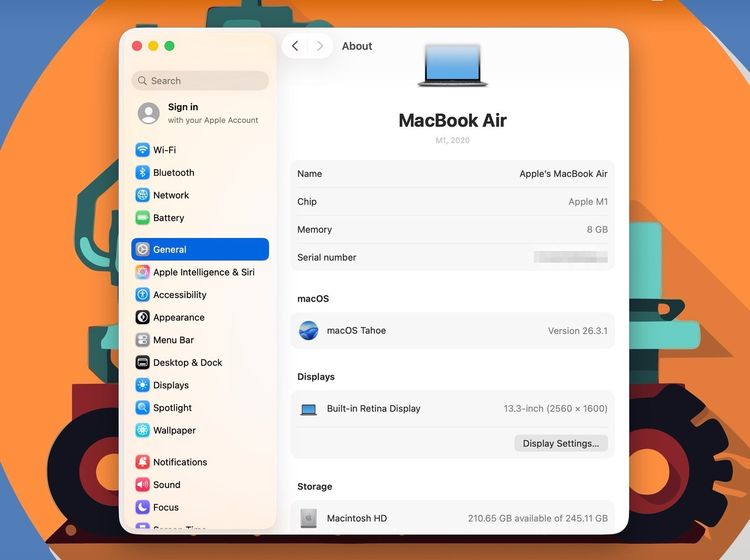Open Wi-Fi settings pane
The image size is (750, 560).
200,150
